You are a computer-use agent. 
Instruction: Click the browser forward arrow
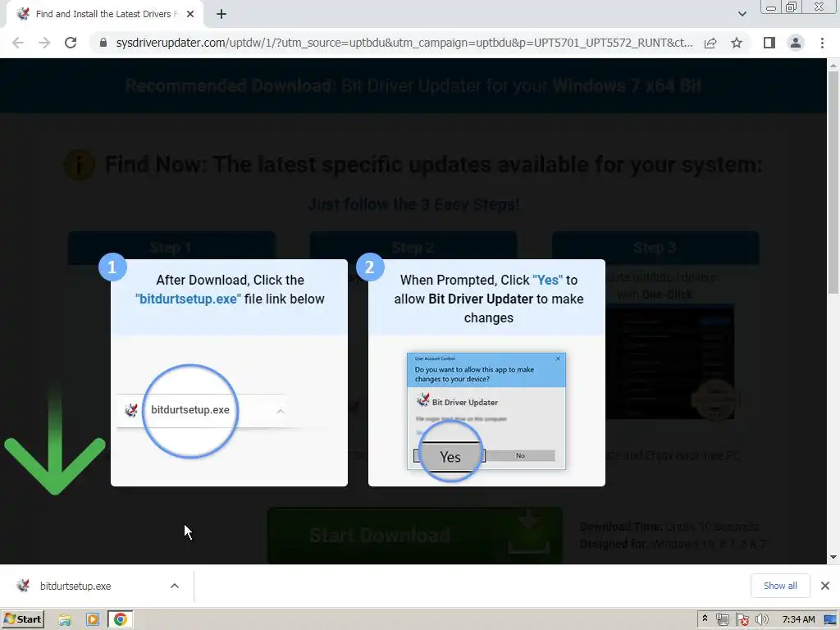click(x=44, y=43)
